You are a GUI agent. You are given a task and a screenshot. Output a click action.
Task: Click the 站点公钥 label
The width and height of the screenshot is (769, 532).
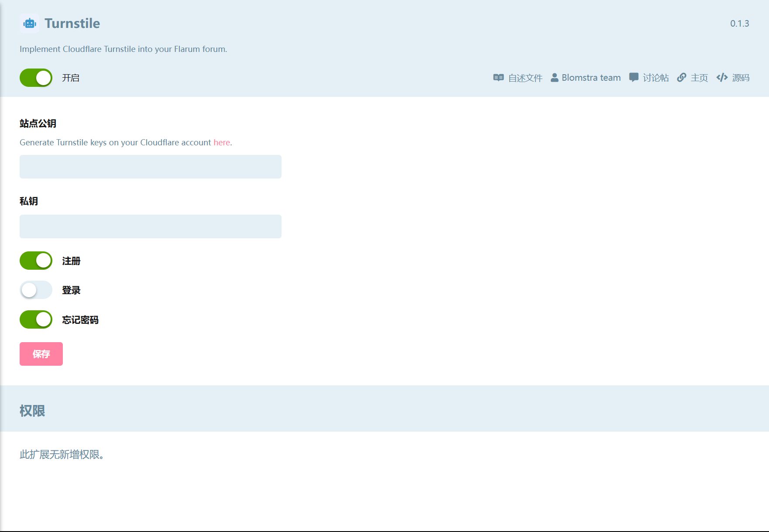(x=38, y=124)
